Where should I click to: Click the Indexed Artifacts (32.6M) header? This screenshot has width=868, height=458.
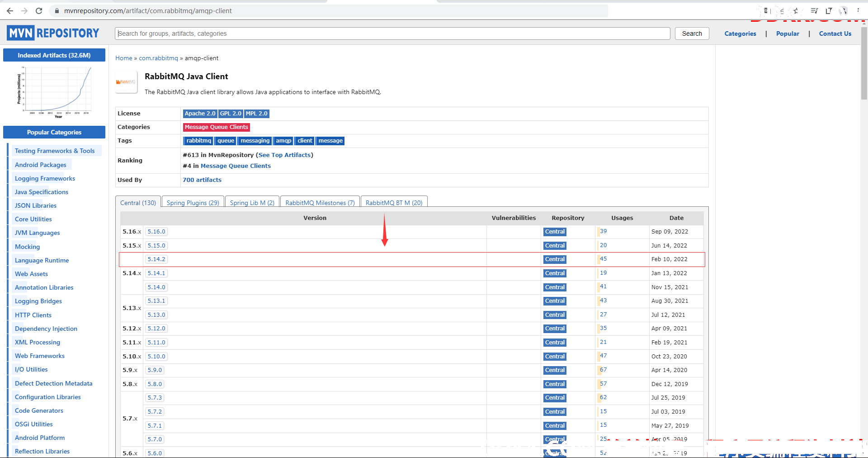pos(54,55)
